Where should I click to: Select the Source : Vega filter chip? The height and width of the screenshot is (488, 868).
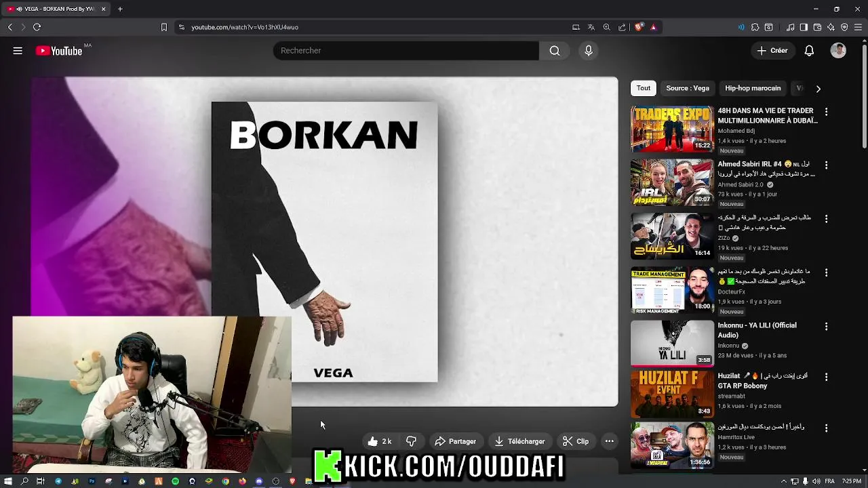click(x=688, y=88)
